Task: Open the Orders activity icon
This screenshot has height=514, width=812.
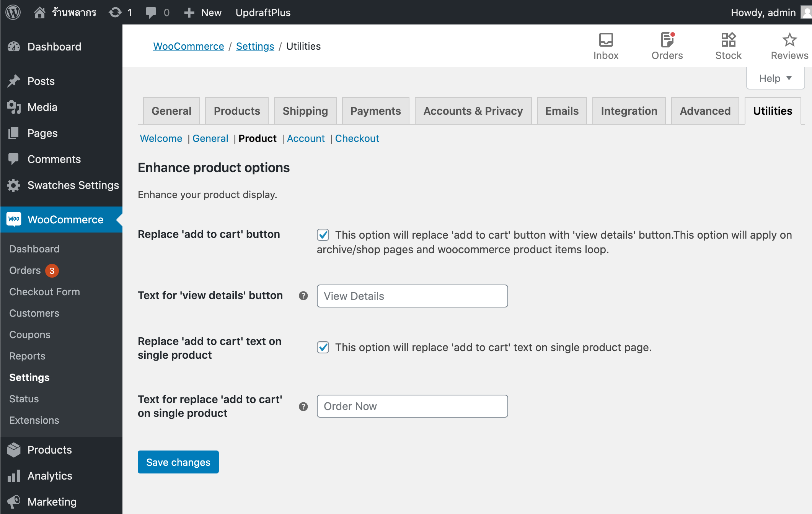Action: 667,39
